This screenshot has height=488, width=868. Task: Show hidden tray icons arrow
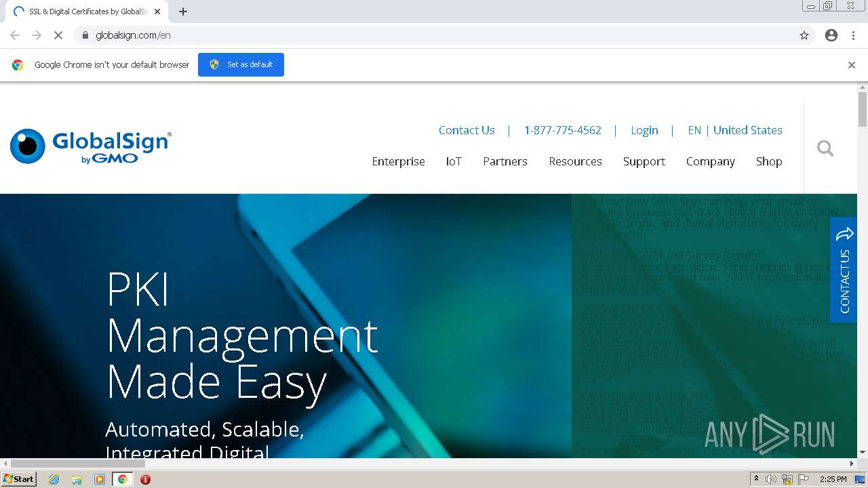pos(756,479)
